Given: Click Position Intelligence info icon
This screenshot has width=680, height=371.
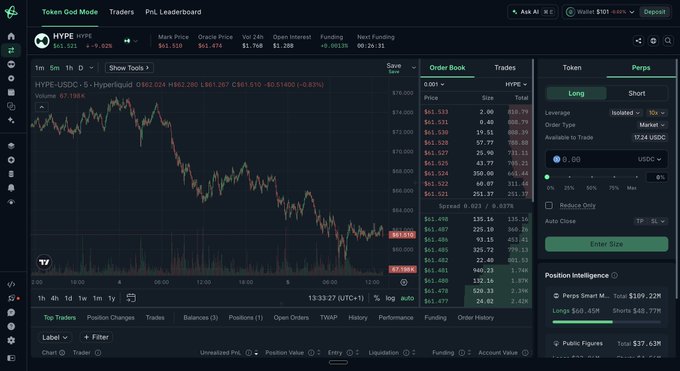Looking at the screenshot, I should point(615,276).
